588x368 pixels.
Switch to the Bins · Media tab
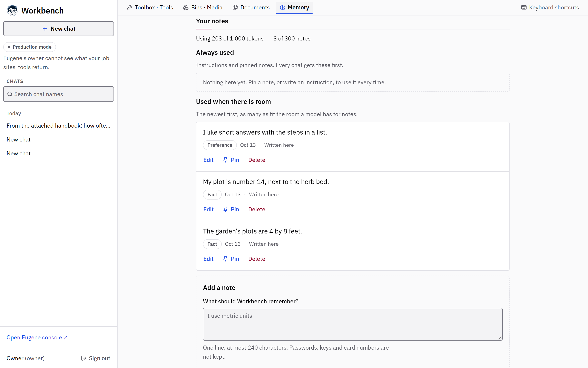coord(203,8)
